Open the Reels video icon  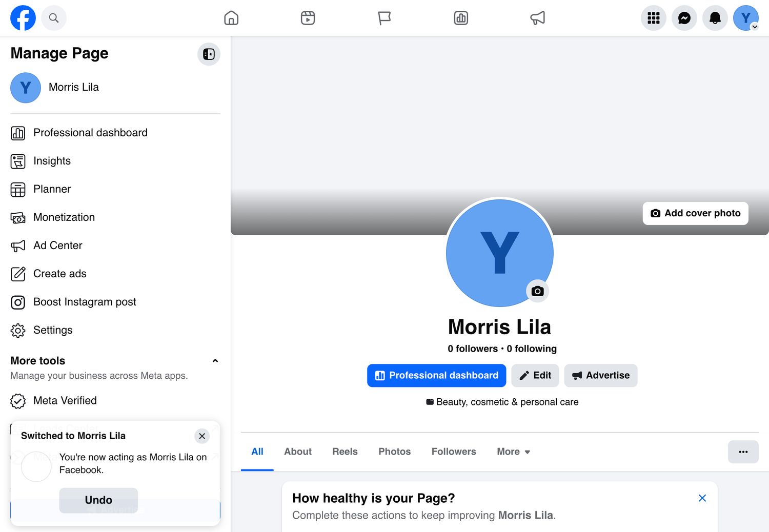(x=308, y=18)
